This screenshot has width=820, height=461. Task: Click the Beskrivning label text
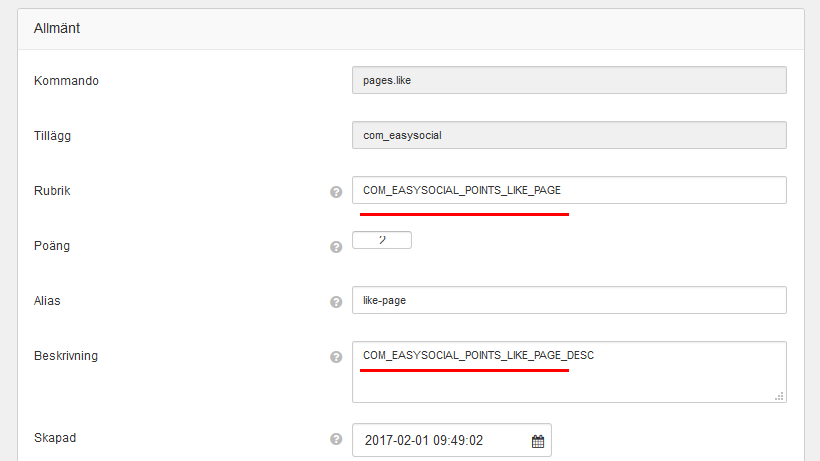coord(66,355)
